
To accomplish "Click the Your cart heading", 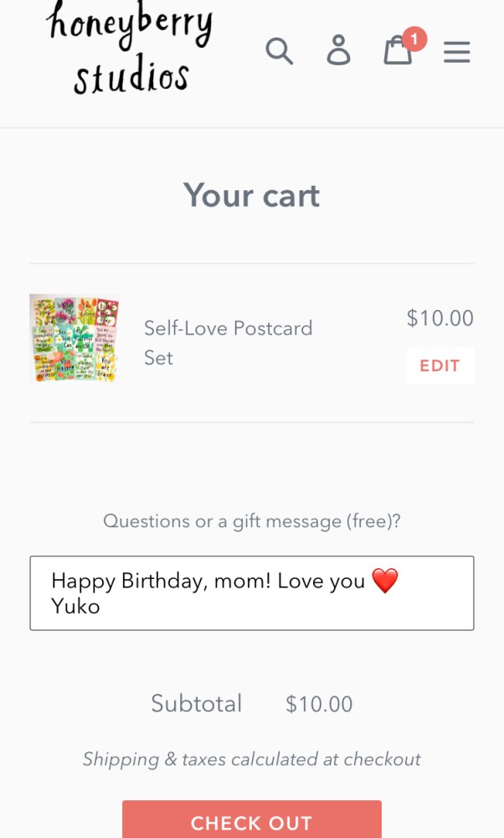I will click(252, 196).
